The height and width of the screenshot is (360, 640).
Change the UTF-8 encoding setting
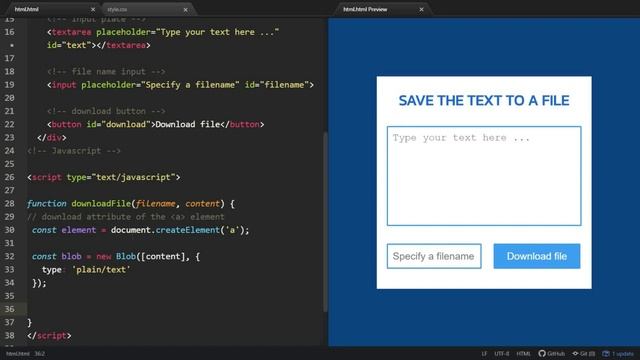click(502, 353)
